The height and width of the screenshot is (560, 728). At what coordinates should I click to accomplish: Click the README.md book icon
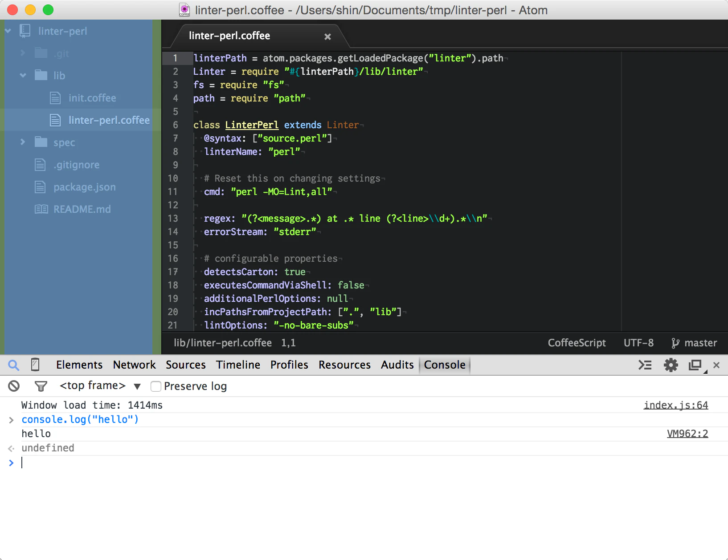point(41,209)
